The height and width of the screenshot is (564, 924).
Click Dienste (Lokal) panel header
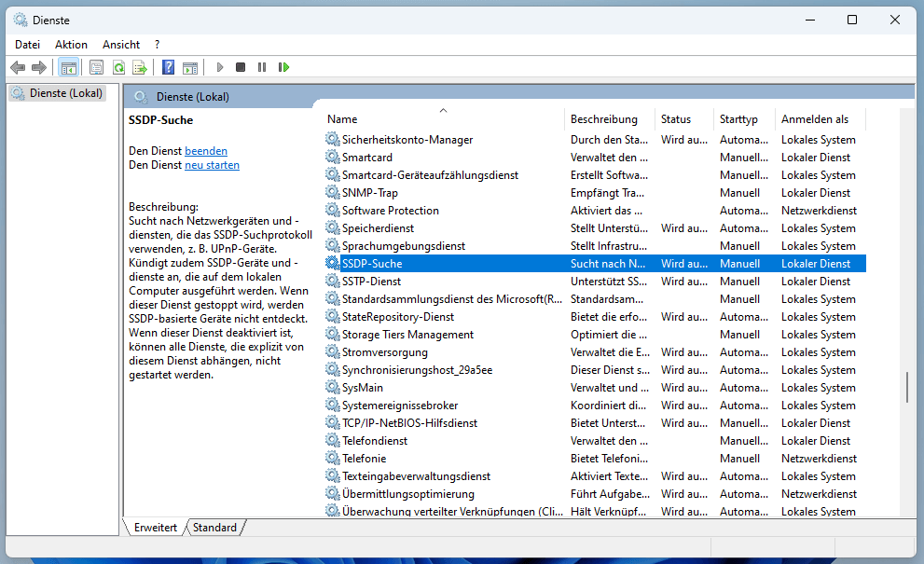pos(193,97)
